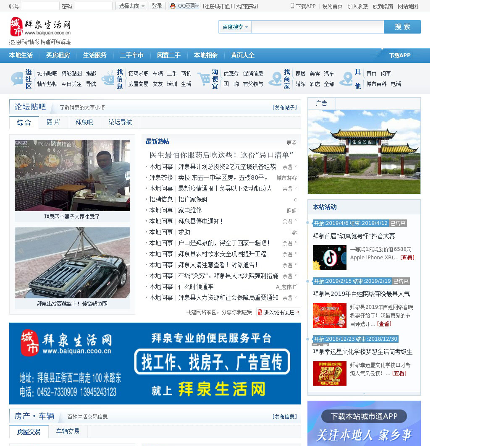Click 房屋交易 under 找信息

(x=138, y=84)
